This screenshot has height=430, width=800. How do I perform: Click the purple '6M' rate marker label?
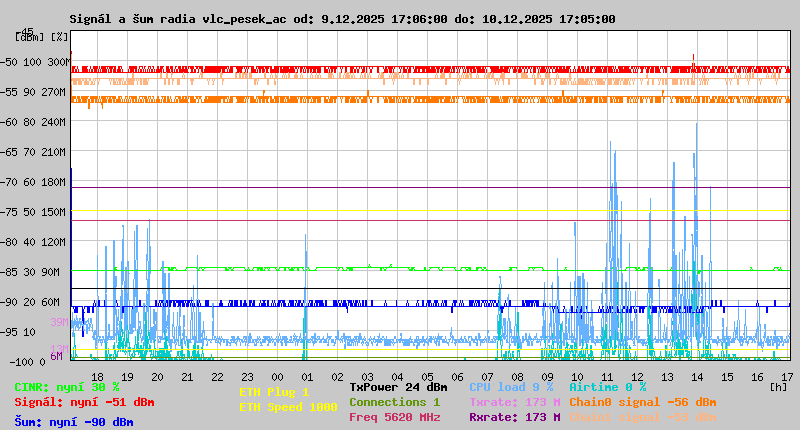pos(56,356)
